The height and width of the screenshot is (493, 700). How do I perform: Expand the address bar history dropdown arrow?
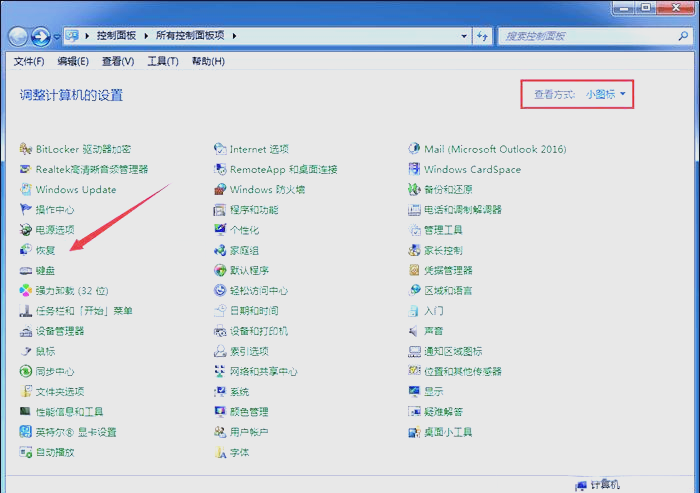click(x=463, y=36)
